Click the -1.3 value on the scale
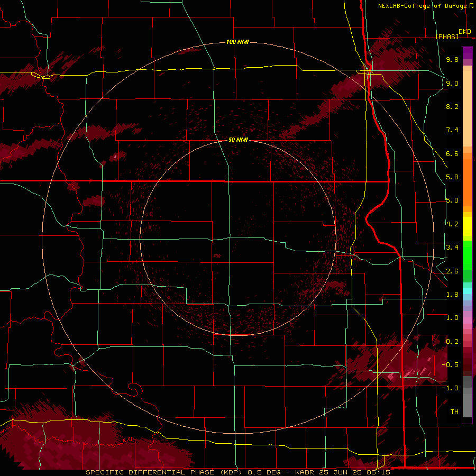This screenshot has height=476, width=476. coord(450,388)
